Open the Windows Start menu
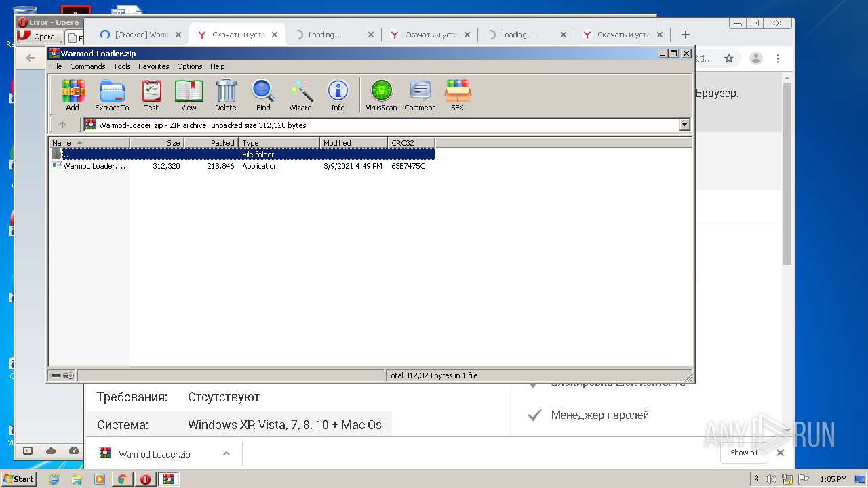This screenshot has height=488, width=868. 19,479
